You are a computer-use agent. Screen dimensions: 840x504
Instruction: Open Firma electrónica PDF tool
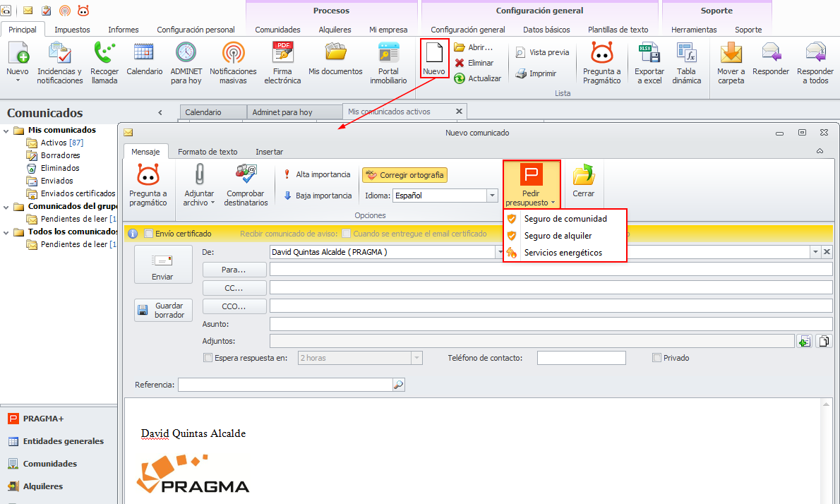click(x=282, y=64)
